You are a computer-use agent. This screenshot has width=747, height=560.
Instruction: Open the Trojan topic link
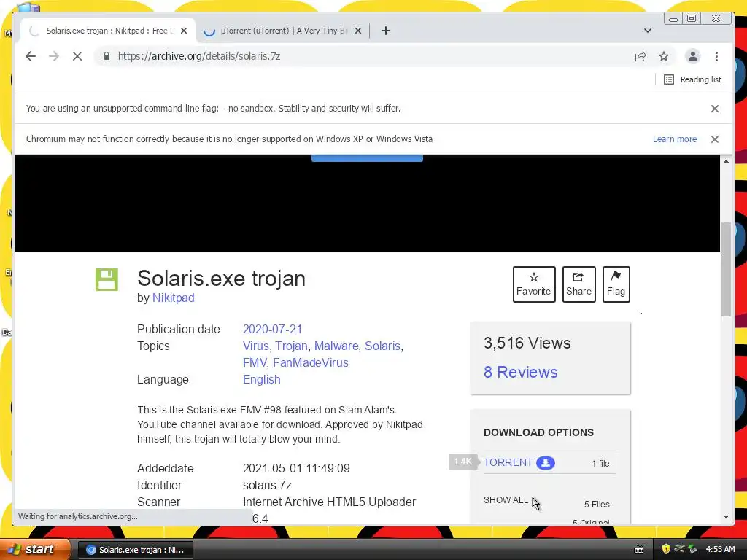(292, 346)
